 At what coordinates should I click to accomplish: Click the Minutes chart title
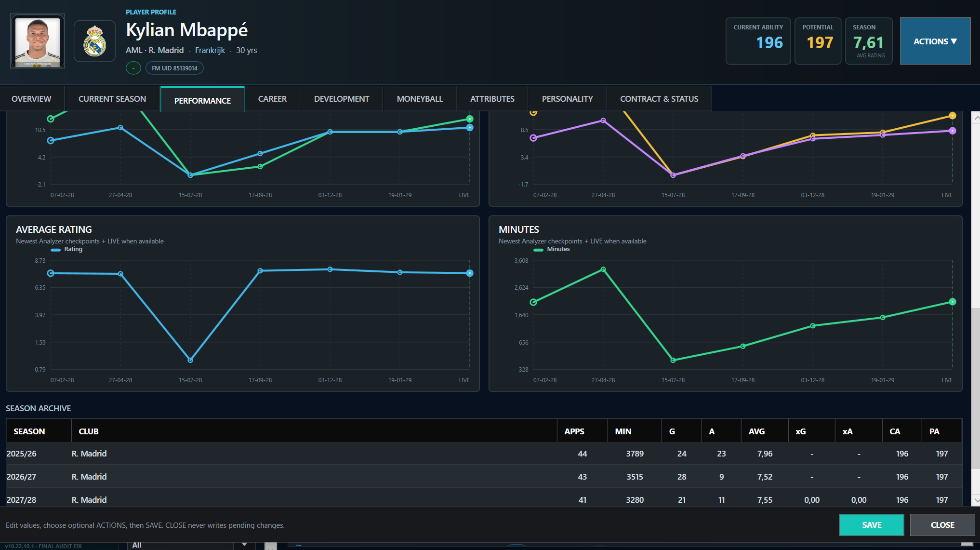[519, 229]
